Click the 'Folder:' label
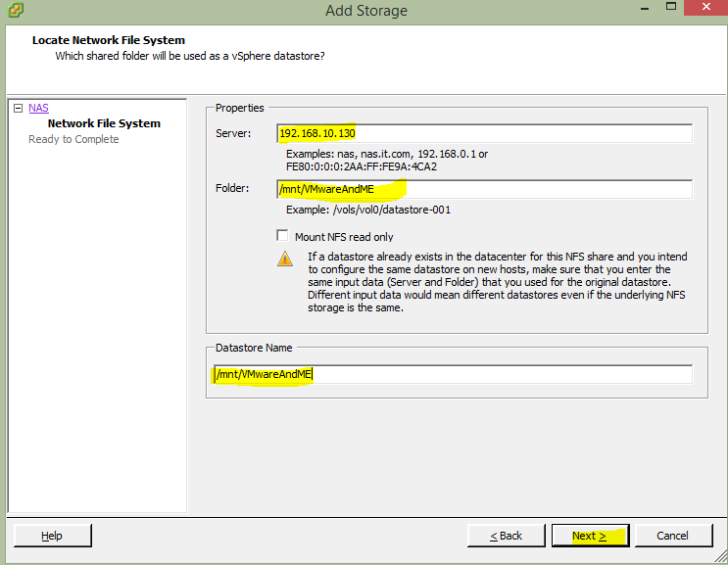Viewport: 728px width, 565px height. 232,188
